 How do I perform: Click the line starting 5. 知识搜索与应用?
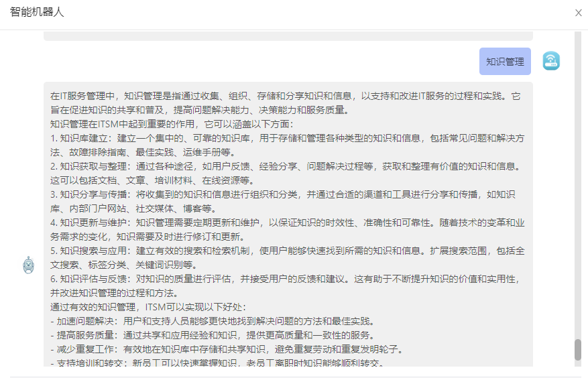(x=287, y=251)
